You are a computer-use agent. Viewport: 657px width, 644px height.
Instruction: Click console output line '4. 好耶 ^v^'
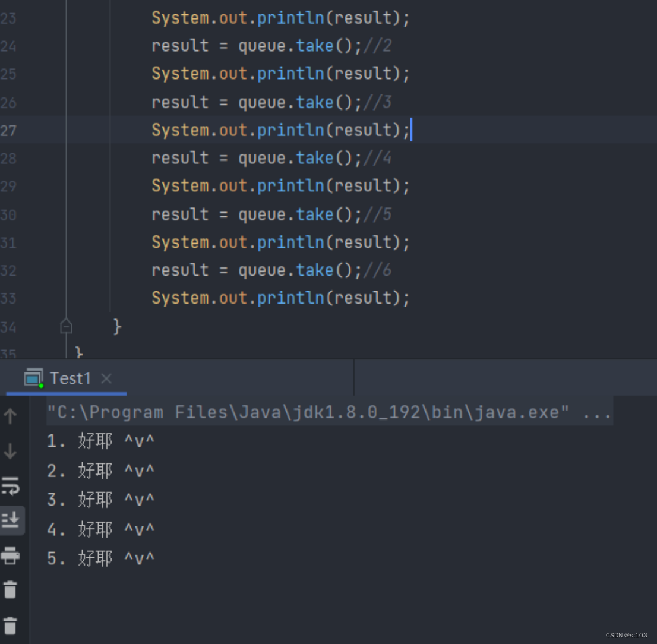[100, 529]
